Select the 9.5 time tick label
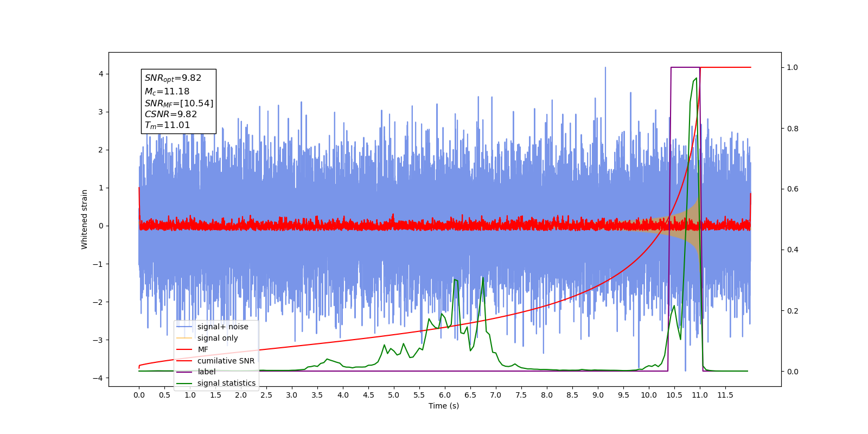 tap(623, 395)
